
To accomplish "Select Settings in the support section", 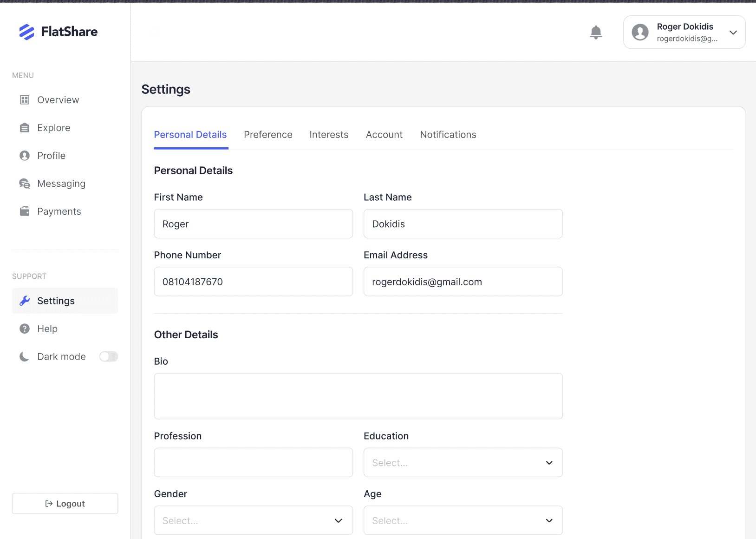I will pyautogui.click(x=65, y=301).
